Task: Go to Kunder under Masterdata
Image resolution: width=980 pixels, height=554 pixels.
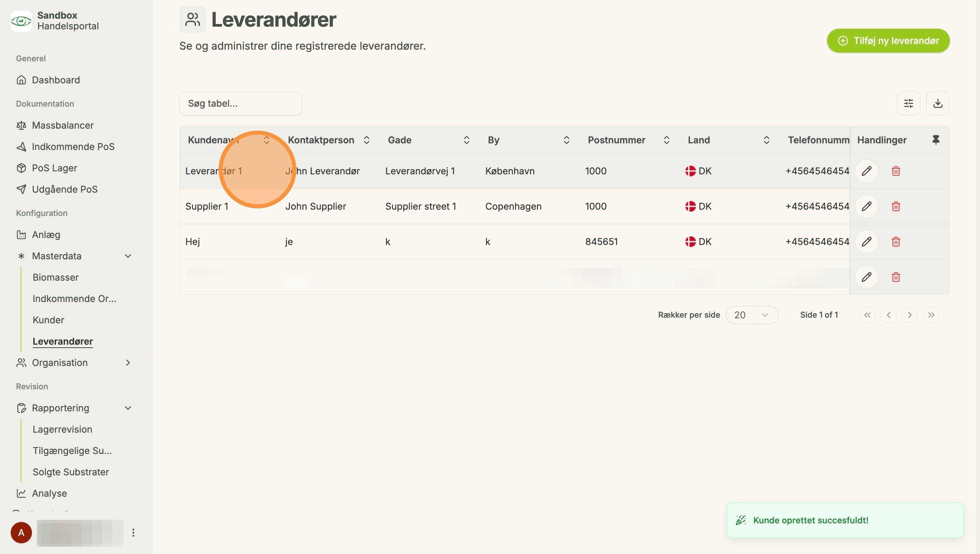Action: (48, 320)
